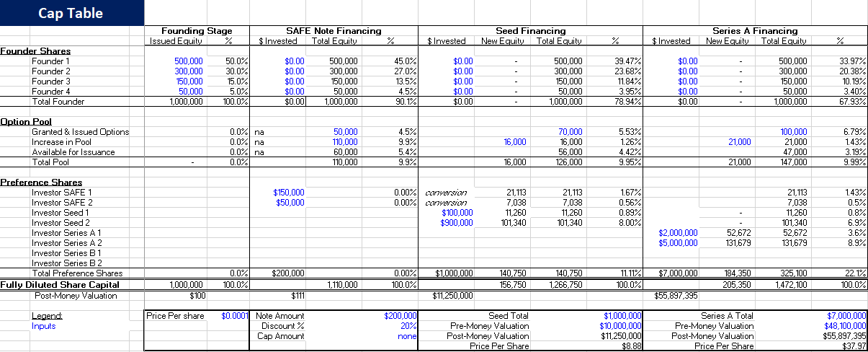Select the 90.1% total founder percentage

pos(407,102)
